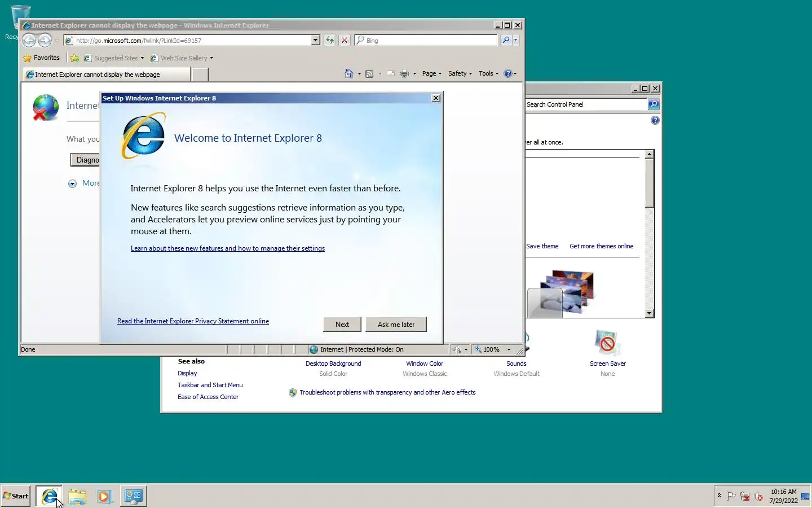Image resolution: width=812 pixels, height=508 pixels.
Task: Click the Screen Saver icon
Action: (607, 343)
